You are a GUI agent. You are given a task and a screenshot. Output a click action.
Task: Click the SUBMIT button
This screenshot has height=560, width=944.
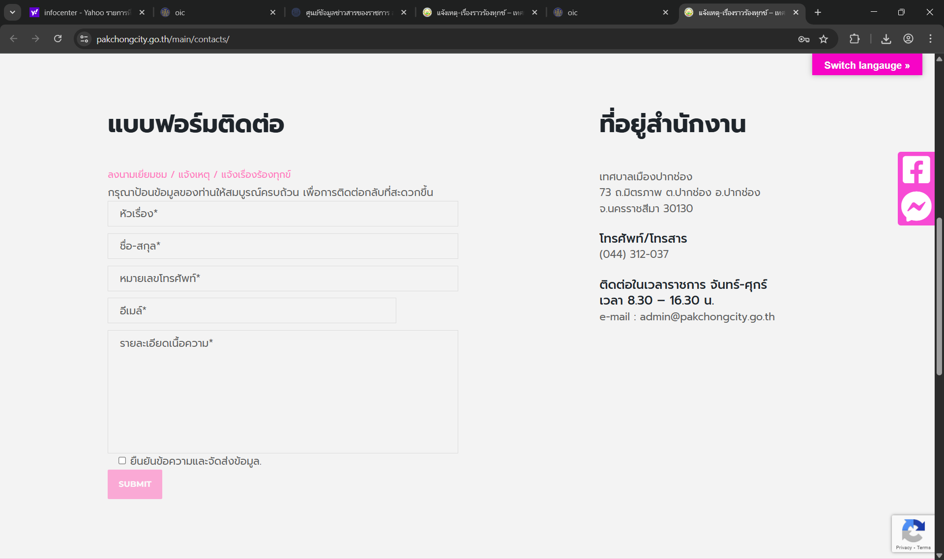[135, 484]
